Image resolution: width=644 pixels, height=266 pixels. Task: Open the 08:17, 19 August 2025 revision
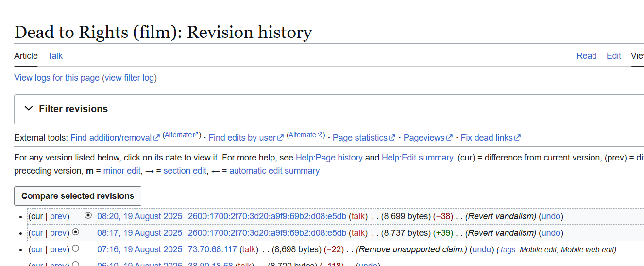[140, 233]
